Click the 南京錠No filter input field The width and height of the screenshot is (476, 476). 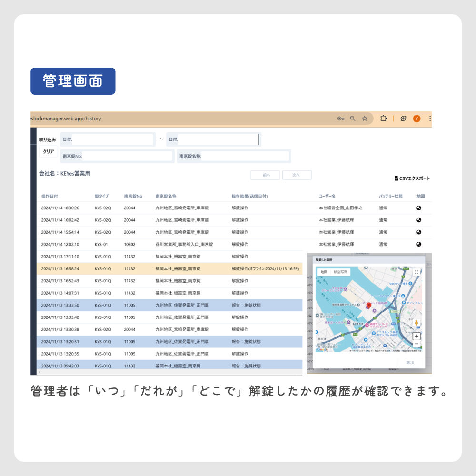[x=127, y=156]
